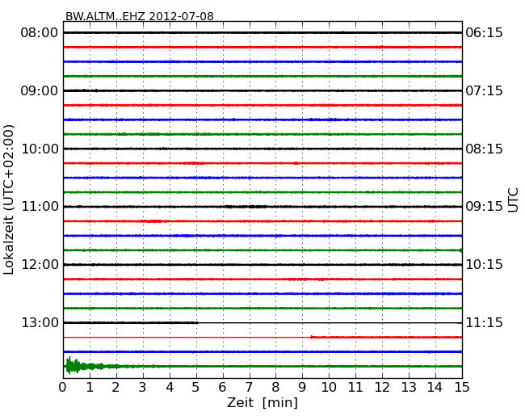Click the 13 minute tick label
The height and width of the screenshot is (420, 525).
[409, 388]
